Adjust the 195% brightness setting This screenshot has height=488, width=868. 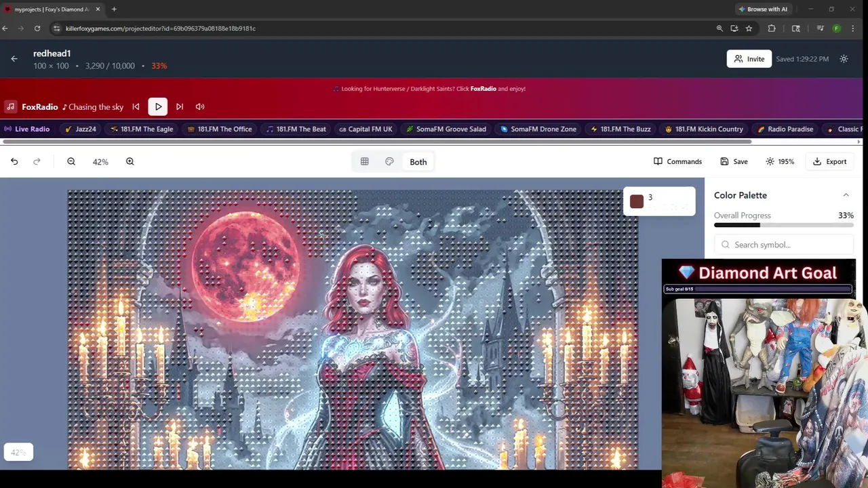780,161
